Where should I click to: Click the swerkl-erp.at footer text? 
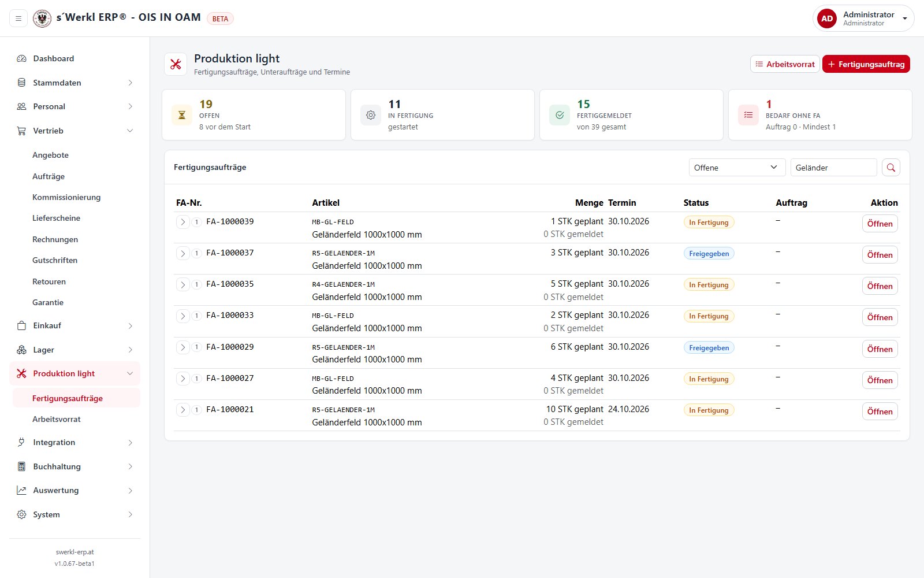(74, 552)
